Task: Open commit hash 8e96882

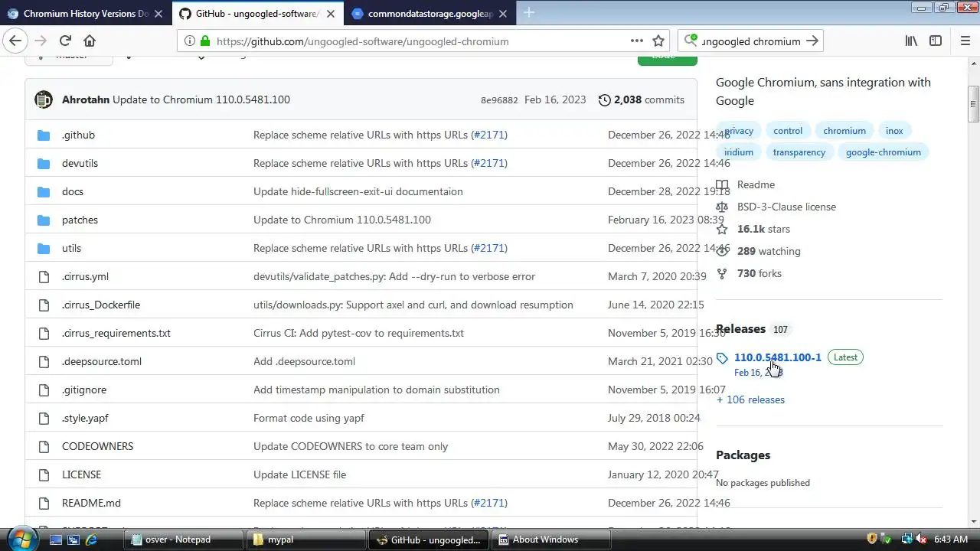Action: (x=499, y=100)
